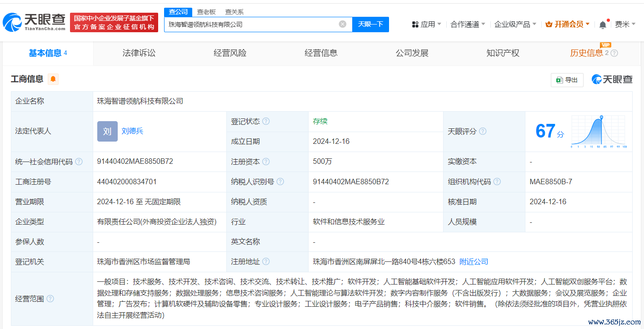This screenshot has width=644, height=329.
Task: Click the credit code 91440402MAE8850B72 under 统一社会信用代码
Action: tap(135, 162)
